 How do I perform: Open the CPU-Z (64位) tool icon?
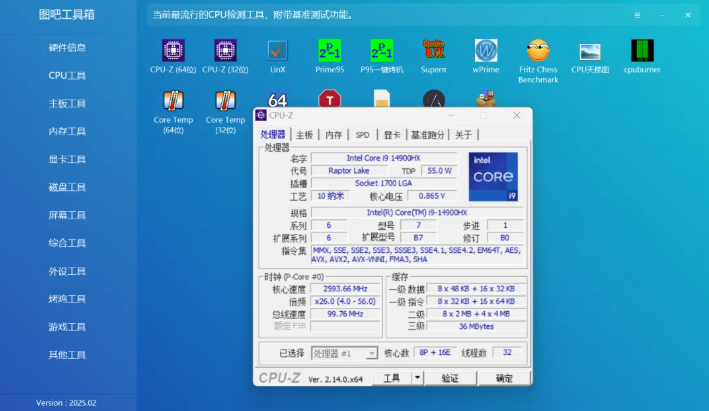(173, 51)
